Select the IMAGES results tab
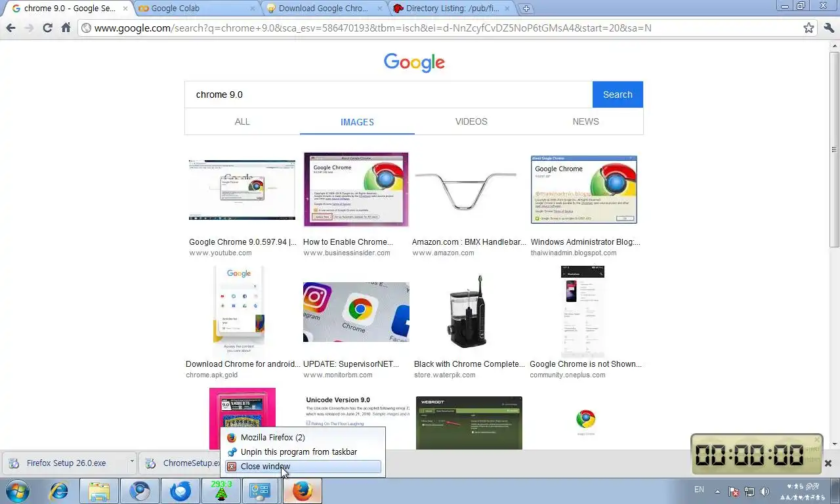Screen dimensions: 840x504 [357, 122]
